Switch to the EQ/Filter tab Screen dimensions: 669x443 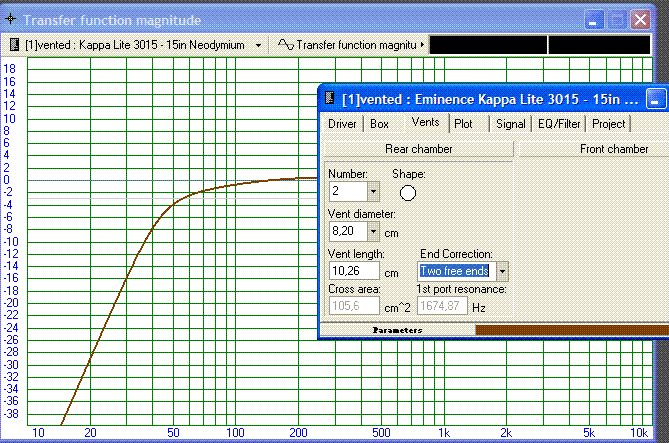pos(559,124)
